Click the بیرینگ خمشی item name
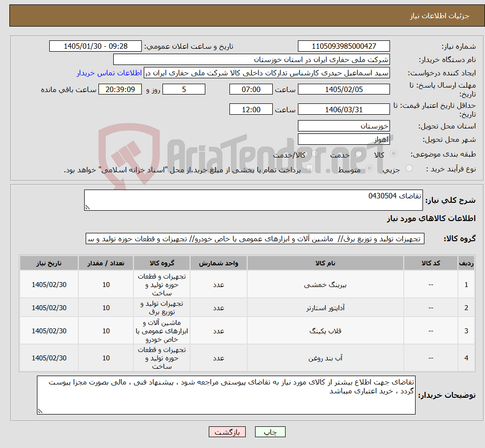 point(325,285)
